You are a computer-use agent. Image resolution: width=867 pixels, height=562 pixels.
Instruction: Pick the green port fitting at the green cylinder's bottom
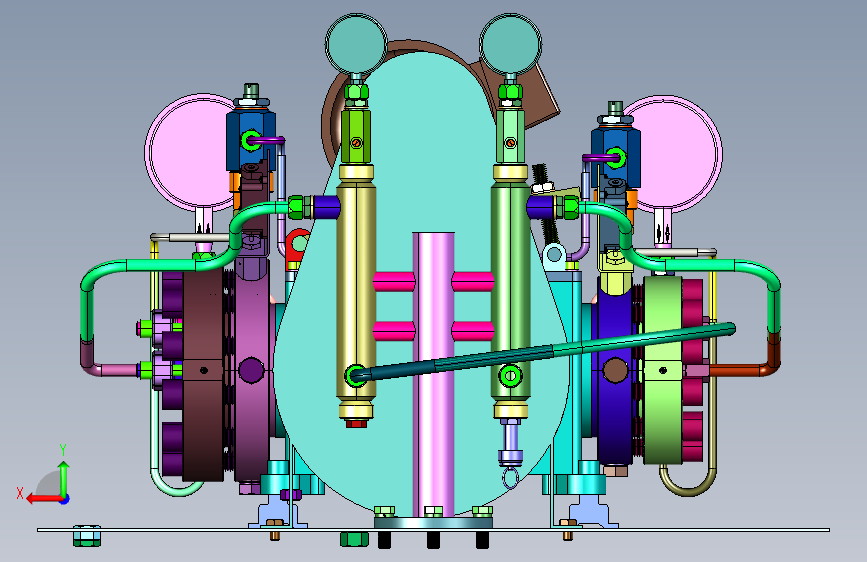click(510, 376)
